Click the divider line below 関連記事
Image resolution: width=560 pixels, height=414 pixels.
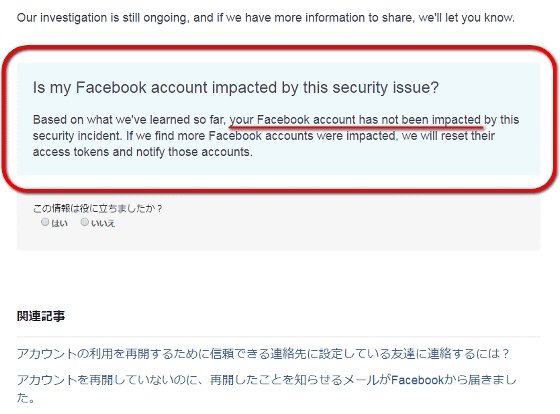279,336
